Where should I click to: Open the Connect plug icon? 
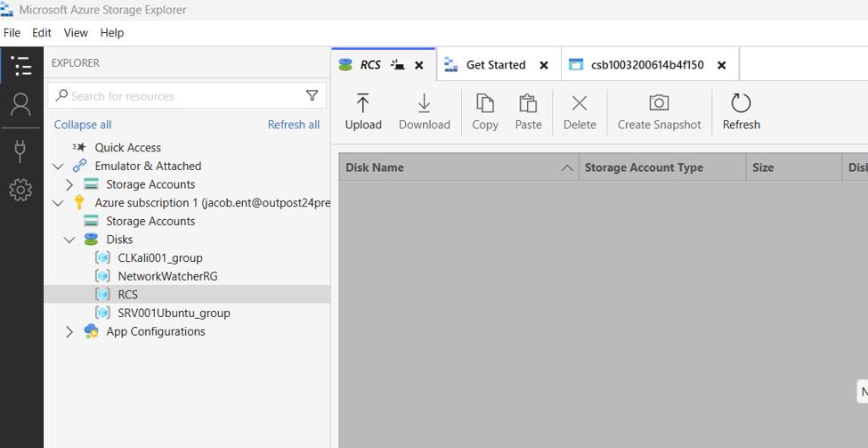(21, 151)
